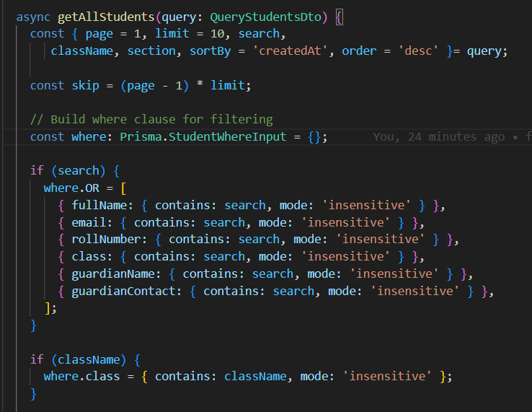Click the sortBy destructured variable
532x412 pixels.
click(210, 51)
